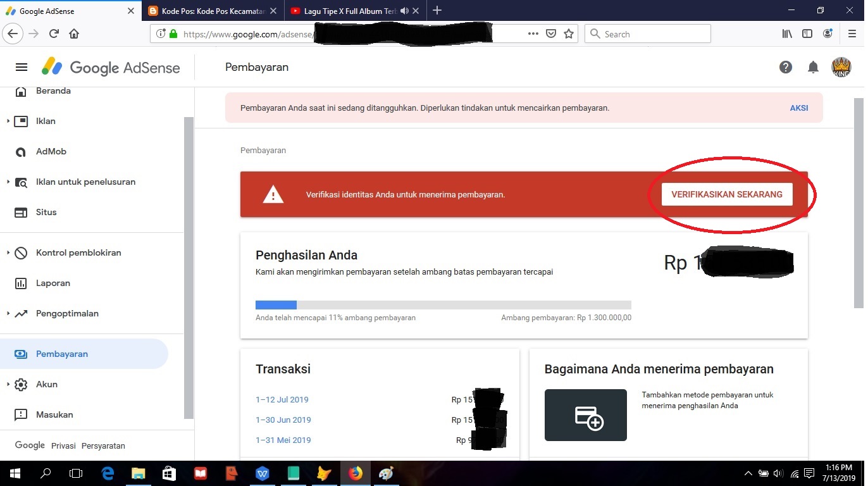868x486 pixels.
Task: Save page to Pocket
Action: (x=551, y=34)
